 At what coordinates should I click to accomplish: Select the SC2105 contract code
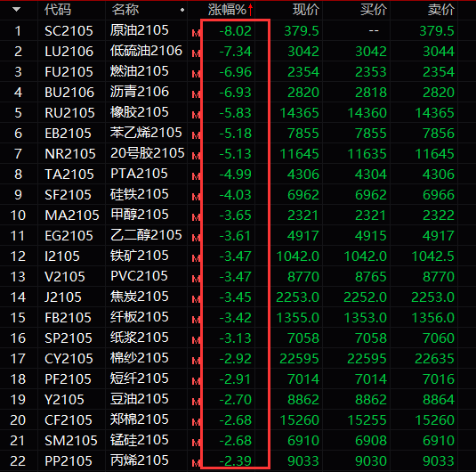pos(69,30)
